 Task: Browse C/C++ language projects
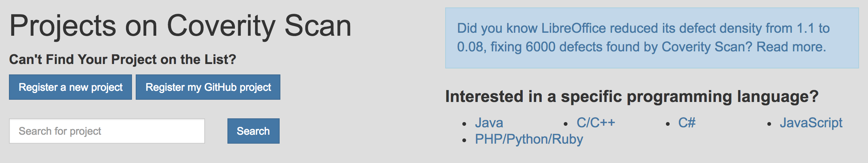tap(596, 123)
